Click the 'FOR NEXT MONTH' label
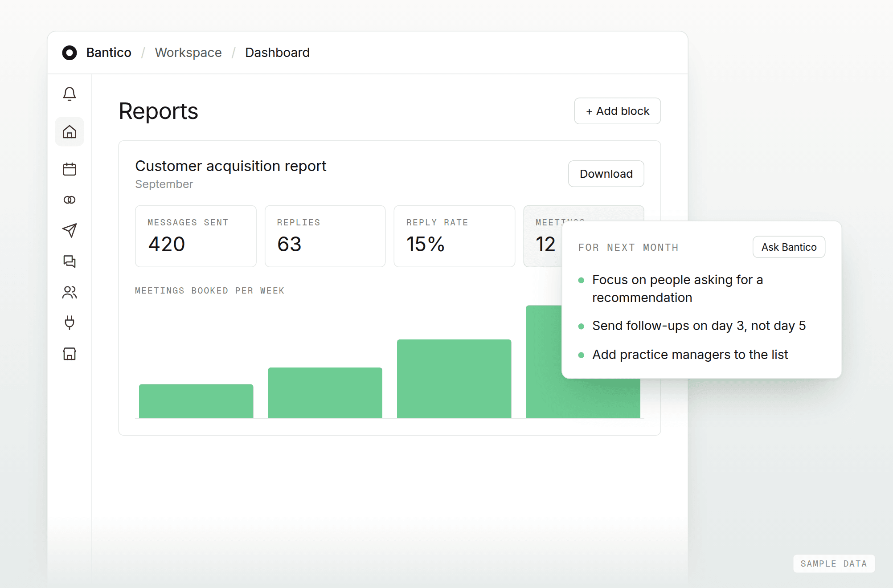 [x=628, y=247]
